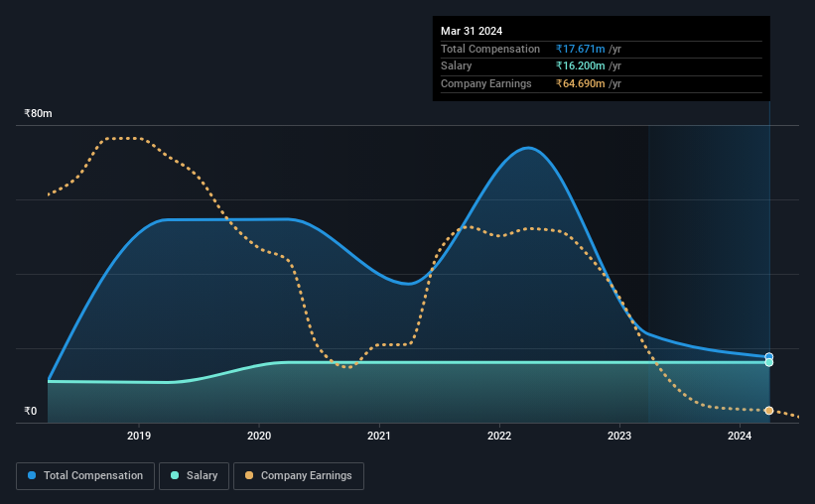Toggle the Company Earnings legend button
Image resolution: width=815 pixels, height=504 pixels.
click(x=299, y=476)
